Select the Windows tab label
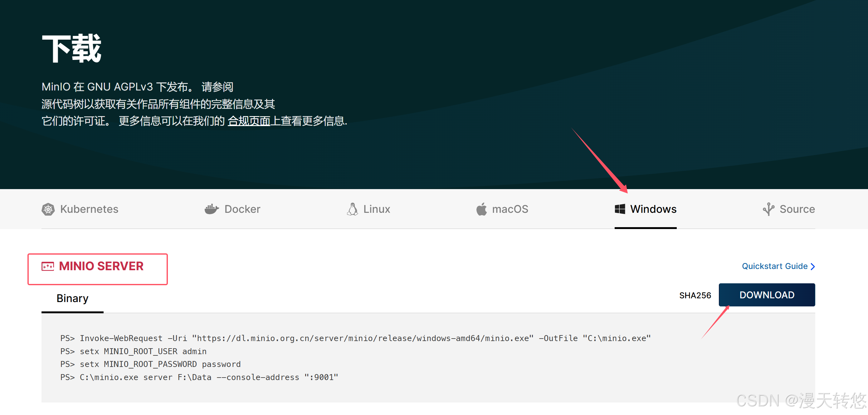The image size is (868, 415). 653,209
